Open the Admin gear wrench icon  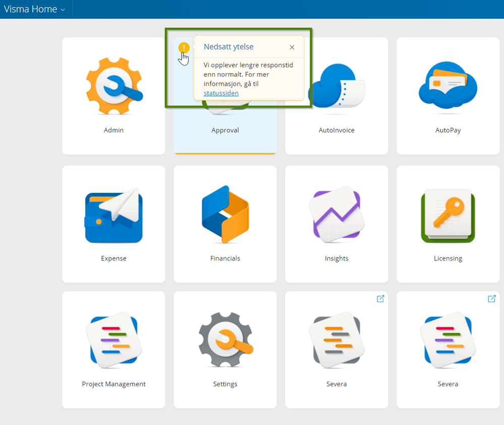(x=114, y=87)
